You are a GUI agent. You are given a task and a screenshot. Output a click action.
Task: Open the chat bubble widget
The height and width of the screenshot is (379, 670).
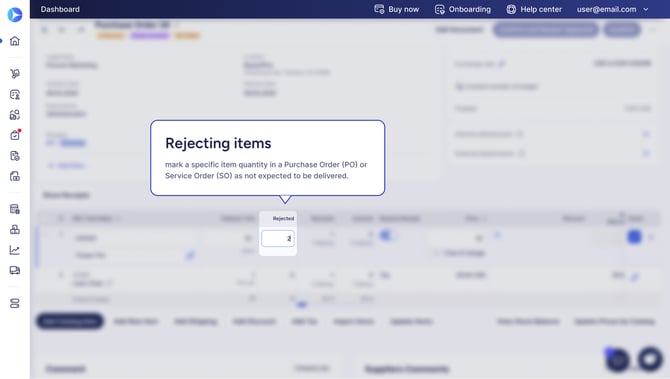pos(650,358)
